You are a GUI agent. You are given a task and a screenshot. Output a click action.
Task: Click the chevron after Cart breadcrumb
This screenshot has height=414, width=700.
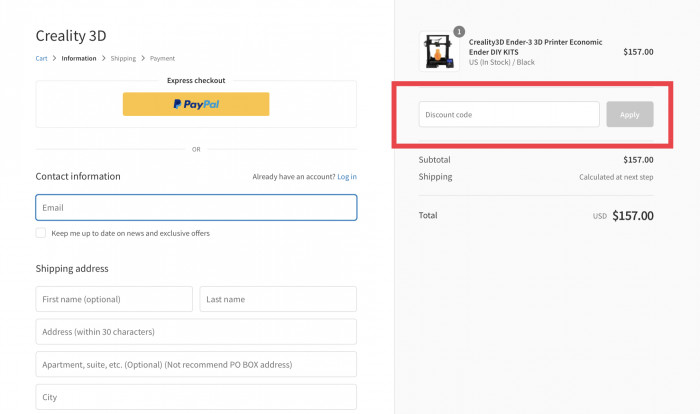pyautogui.click(x=54, y=58)
